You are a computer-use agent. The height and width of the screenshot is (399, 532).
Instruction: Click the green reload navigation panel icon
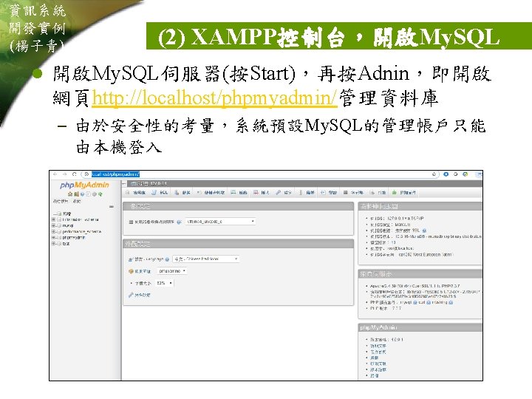coord(100,194)
